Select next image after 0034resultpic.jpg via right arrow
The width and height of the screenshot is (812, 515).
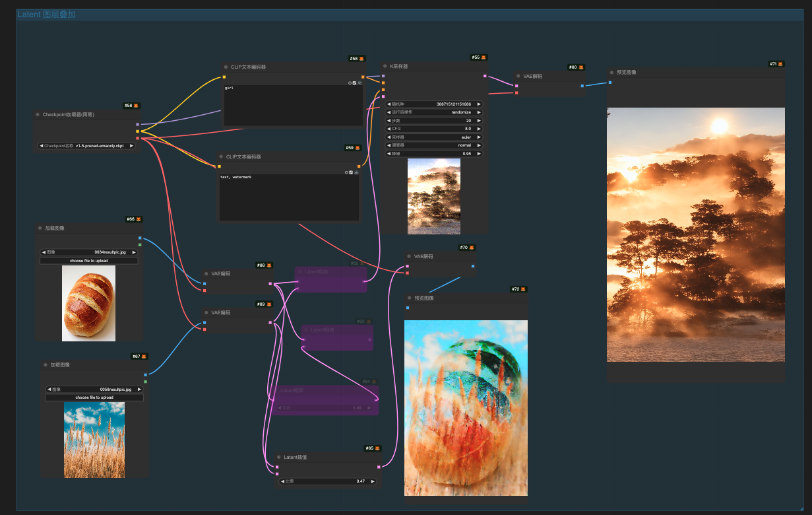(133, 252)
